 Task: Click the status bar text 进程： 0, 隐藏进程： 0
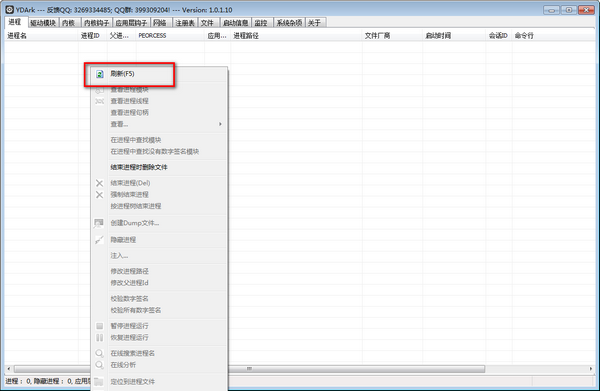coord(38,381)
